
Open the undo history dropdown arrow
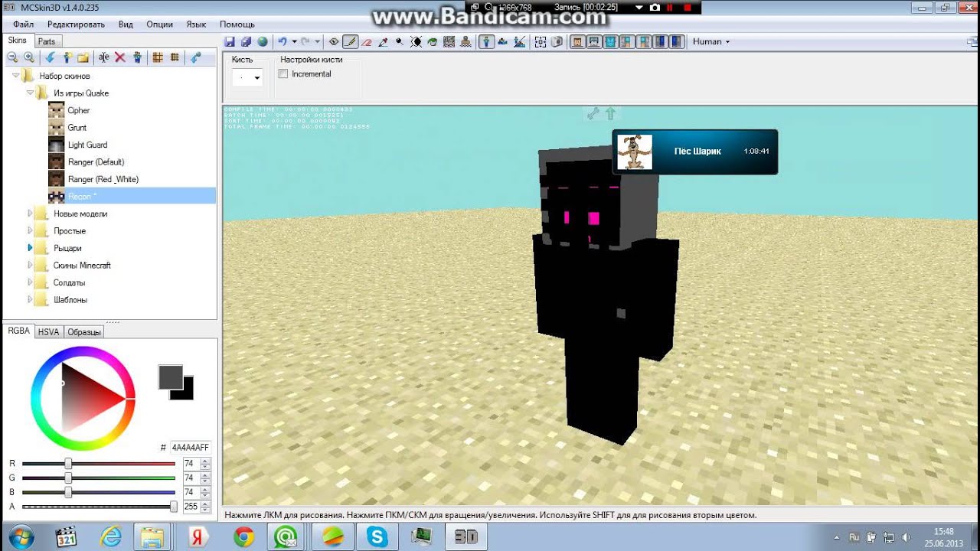[294, 42]
